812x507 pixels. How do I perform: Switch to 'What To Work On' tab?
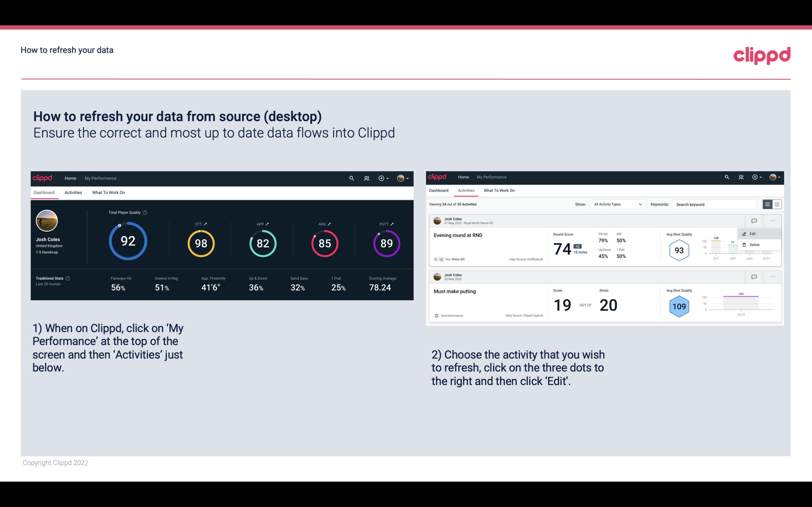[x=109, y=192]
